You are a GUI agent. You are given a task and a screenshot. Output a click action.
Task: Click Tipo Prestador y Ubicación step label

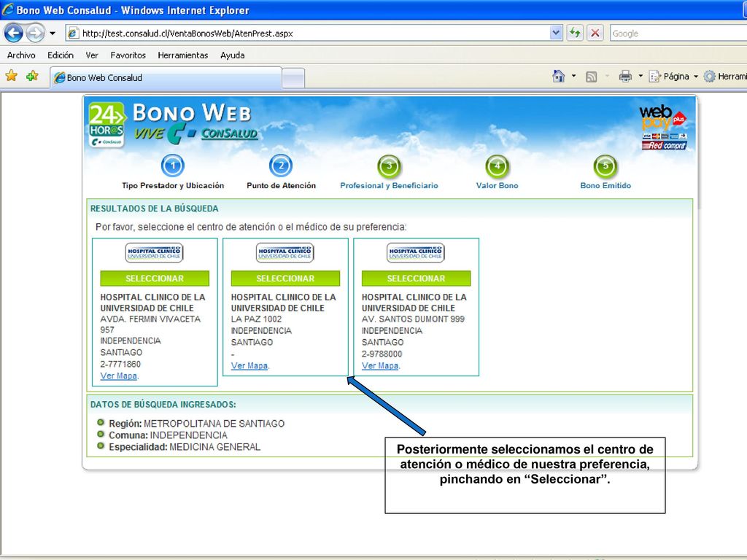pyautogui.click(x=173, y=186)
